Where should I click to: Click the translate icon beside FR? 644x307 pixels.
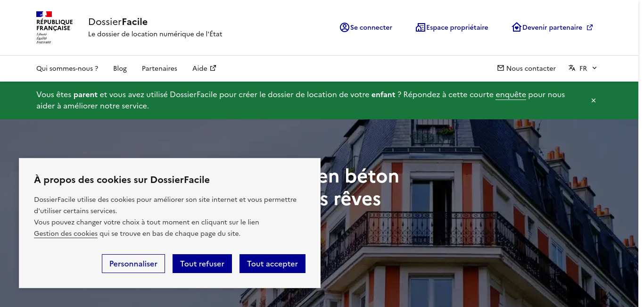tap(572, 68)
